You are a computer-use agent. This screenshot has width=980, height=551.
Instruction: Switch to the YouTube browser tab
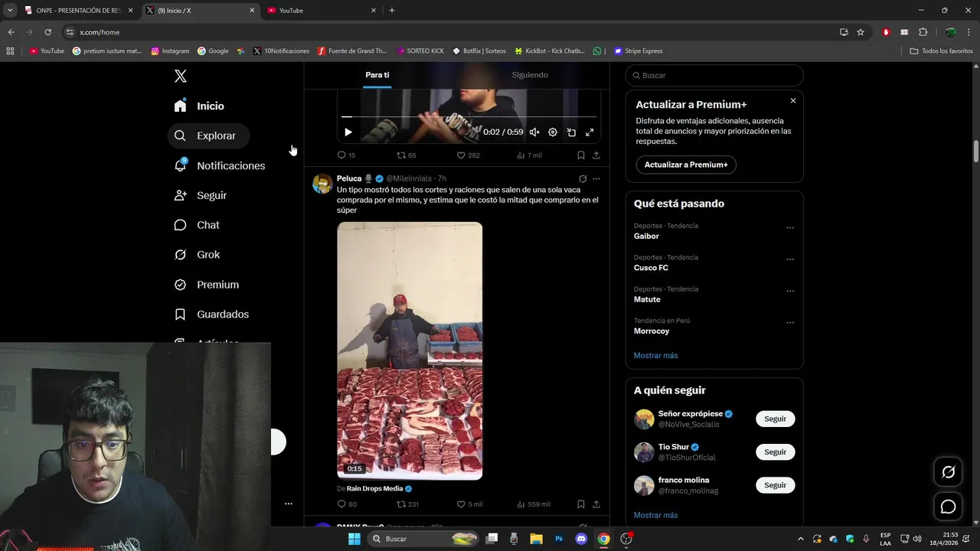[320, 11]
